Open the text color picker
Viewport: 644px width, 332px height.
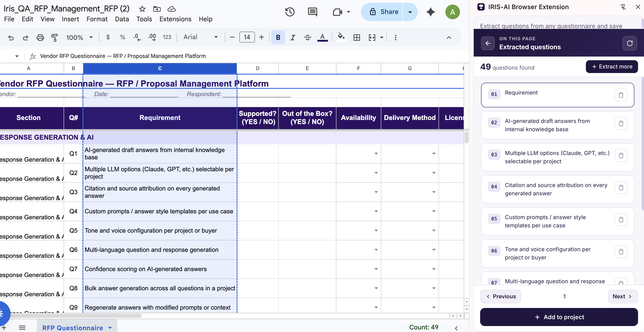[x=322, y=37]
